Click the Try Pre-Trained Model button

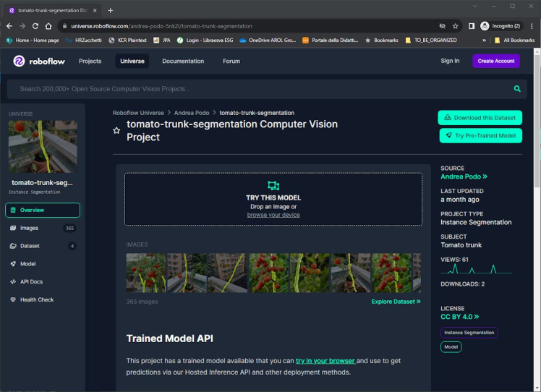point(480,135)
